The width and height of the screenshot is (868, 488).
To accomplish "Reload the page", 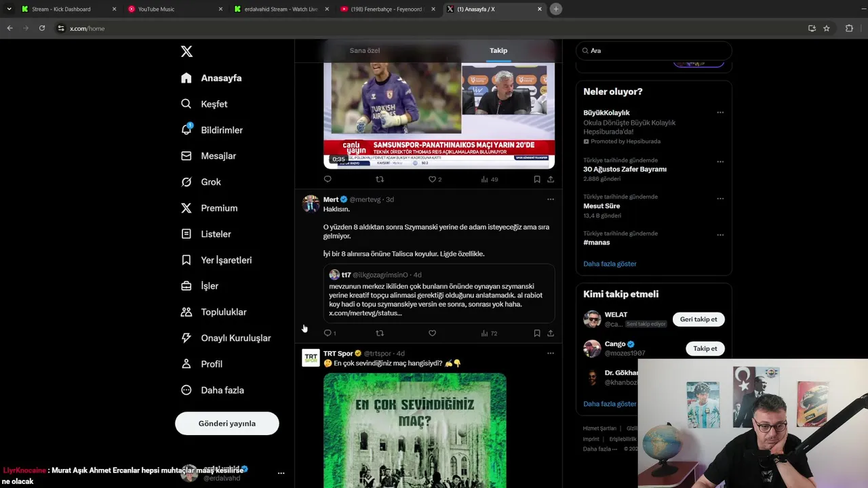I will coord(42,28).
